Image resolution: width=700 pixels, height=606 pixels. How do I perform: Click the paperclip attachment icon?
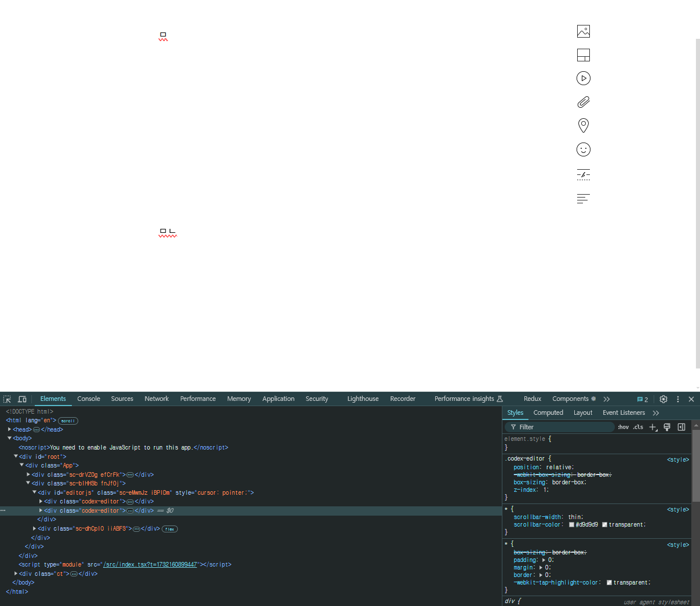(x=584, y=102)
